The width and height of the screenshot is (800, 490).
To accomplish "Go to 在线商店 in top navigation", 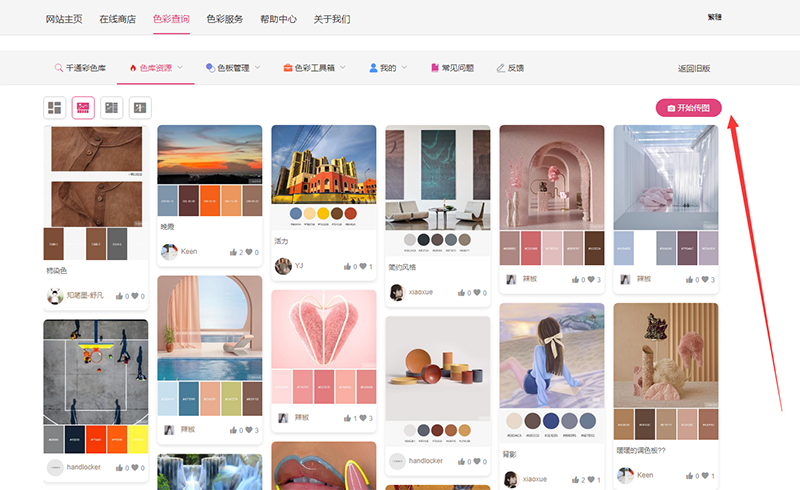I will coord(117,18).
